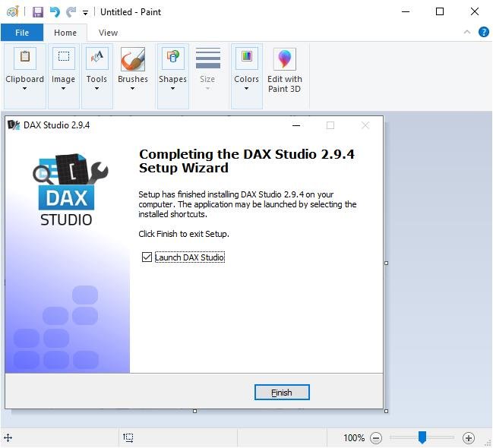Switch to the View tab
This screenshot has height=448, width=493.
108,33
